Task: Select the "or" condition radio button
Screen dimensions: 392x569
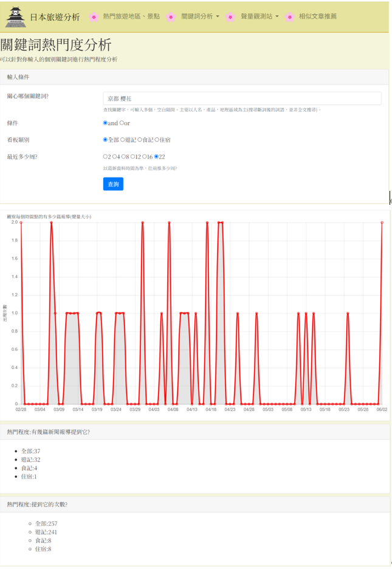Action: [x=122, y=123]
